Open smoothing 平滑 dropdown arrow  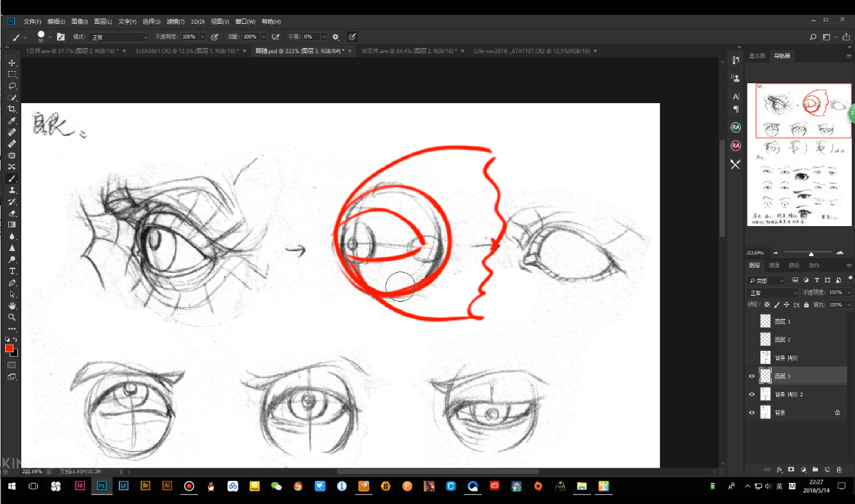[x=324, y=37]
